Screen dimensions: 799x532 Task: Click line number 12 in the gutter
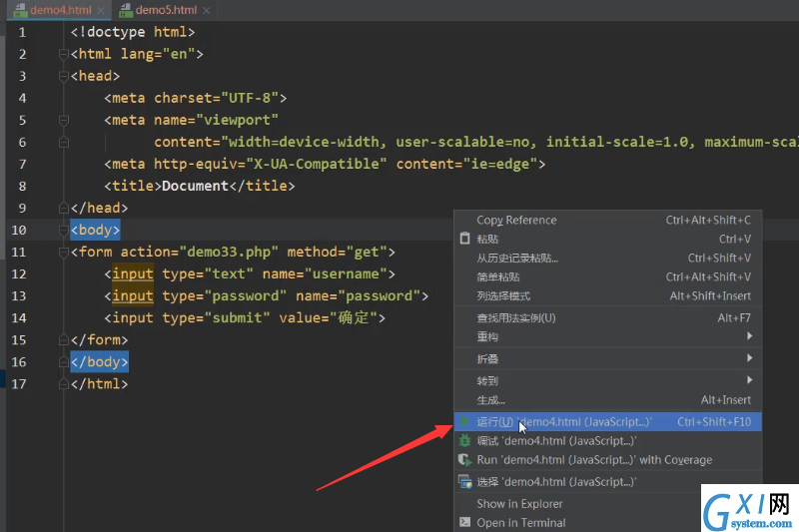(x=19, y=274)
